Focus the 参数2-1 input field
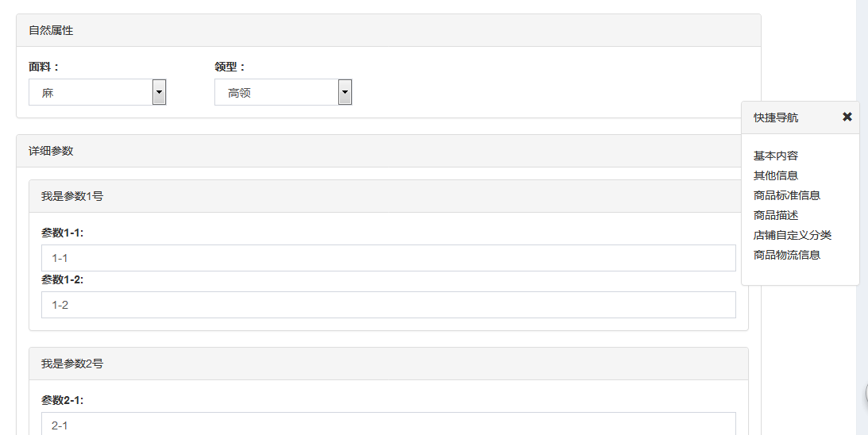This screenshot has width=868, height=435. click(388, 424)
